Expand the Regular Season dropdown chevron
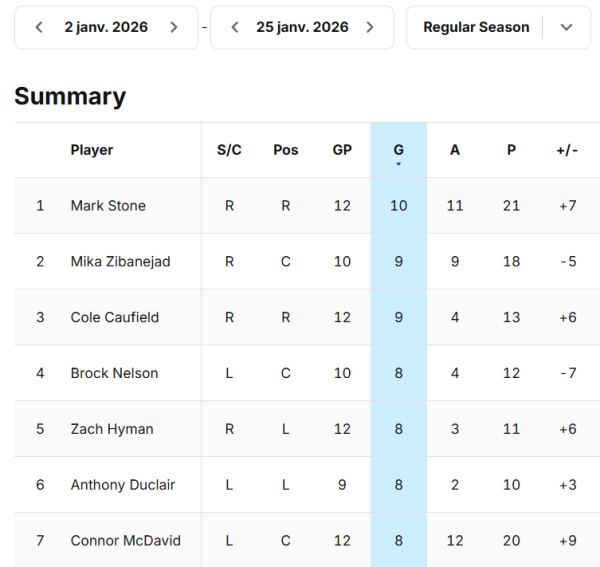 click(x=567, y=27)
